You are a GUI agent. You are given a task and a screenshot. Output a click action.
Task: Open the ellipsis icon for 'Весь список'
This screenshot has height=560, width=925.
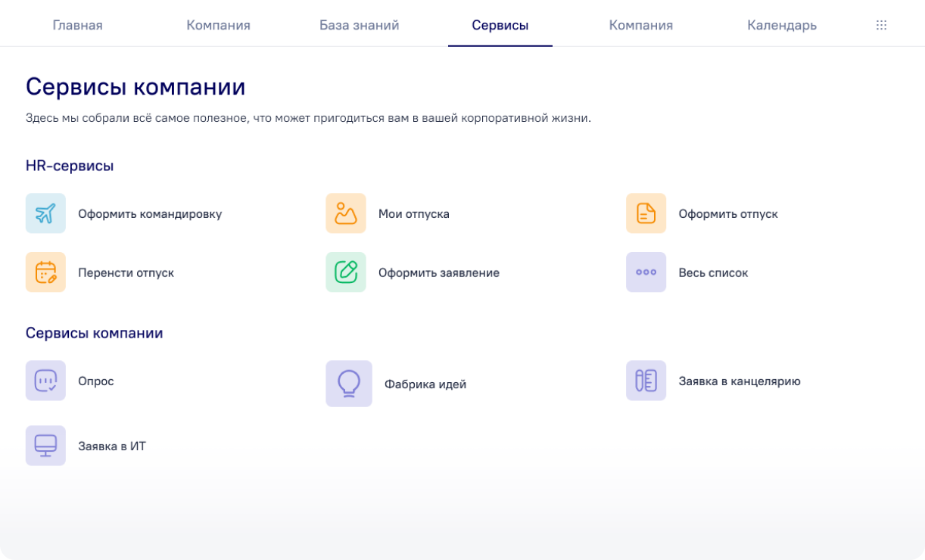(x=646, y=272)
